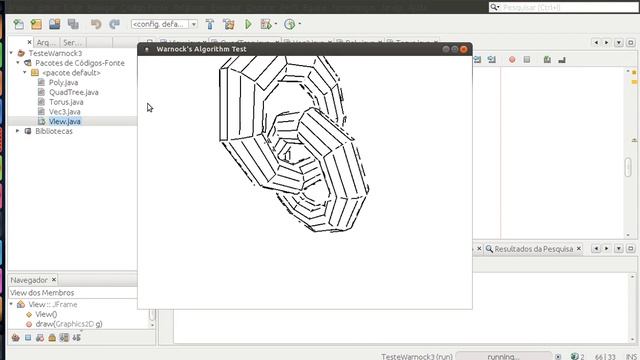Viewport: 640px width, 360px height.
Task: Click Navegador scrollbar down arrow
Action: (152, 325)
